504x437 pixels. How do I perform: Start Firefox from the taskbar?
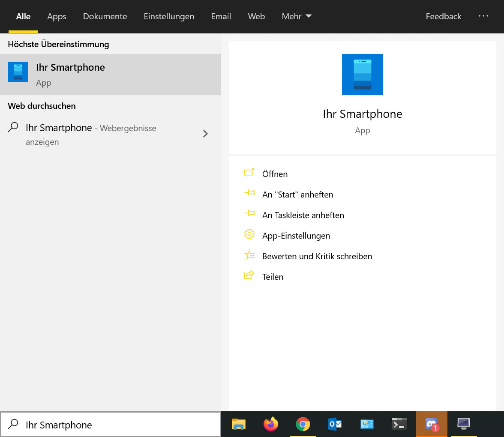click(x=270, y=424)
